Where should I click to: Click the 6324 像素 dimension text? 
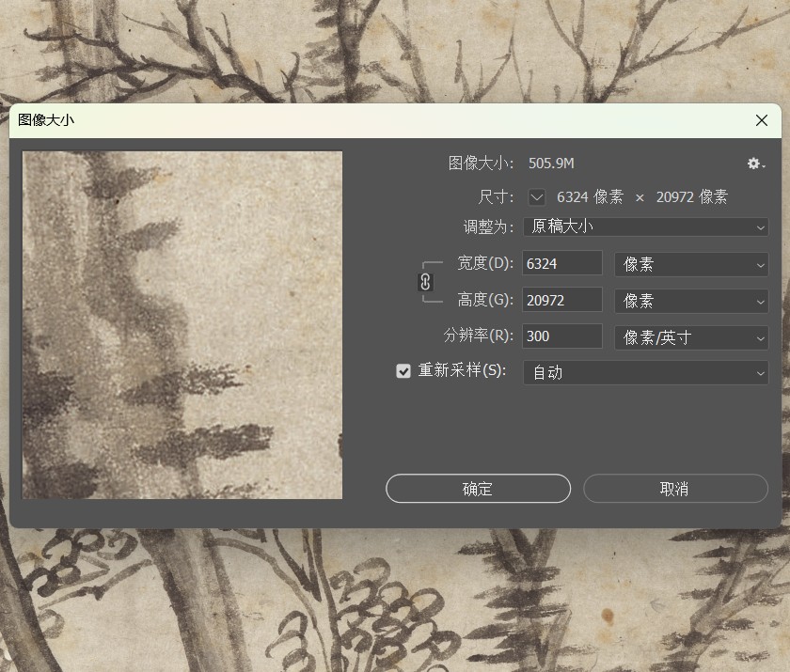point(590,196)
